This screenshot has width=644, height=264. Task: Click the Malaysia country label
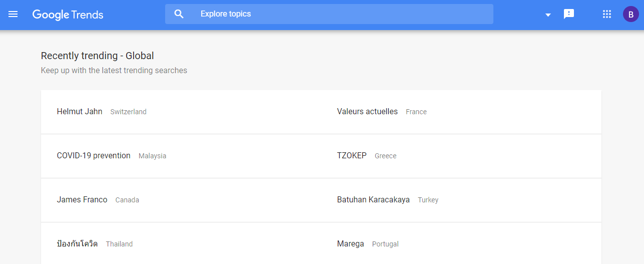pos(152,156)
